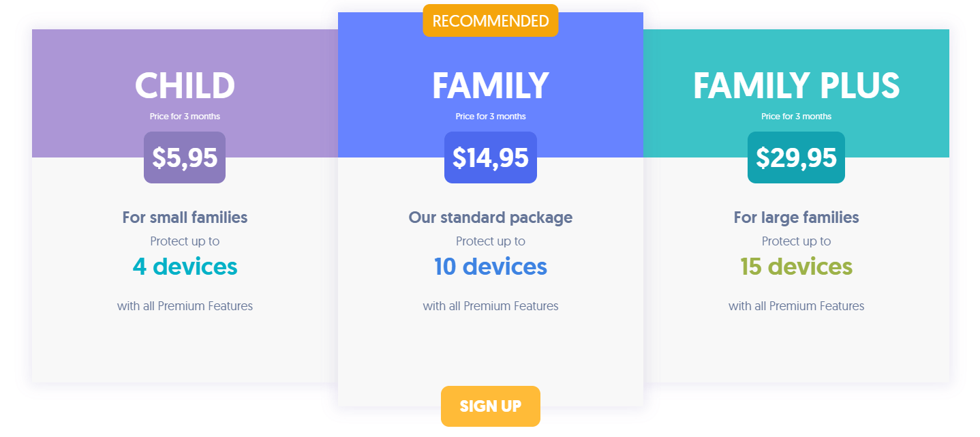Select the $14,95 price tag
980x437 pixels.
(491, 157)
